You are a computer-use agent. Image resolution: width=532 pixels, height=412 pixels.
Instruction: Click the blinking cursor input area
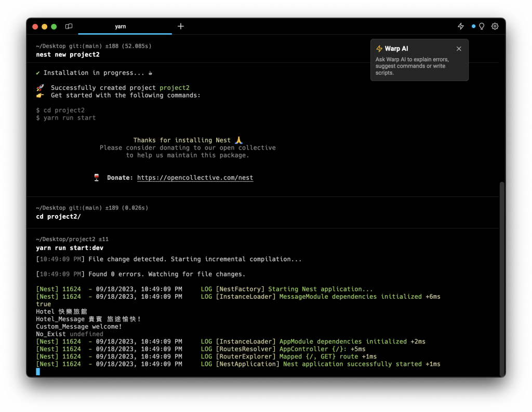point(38,371)
